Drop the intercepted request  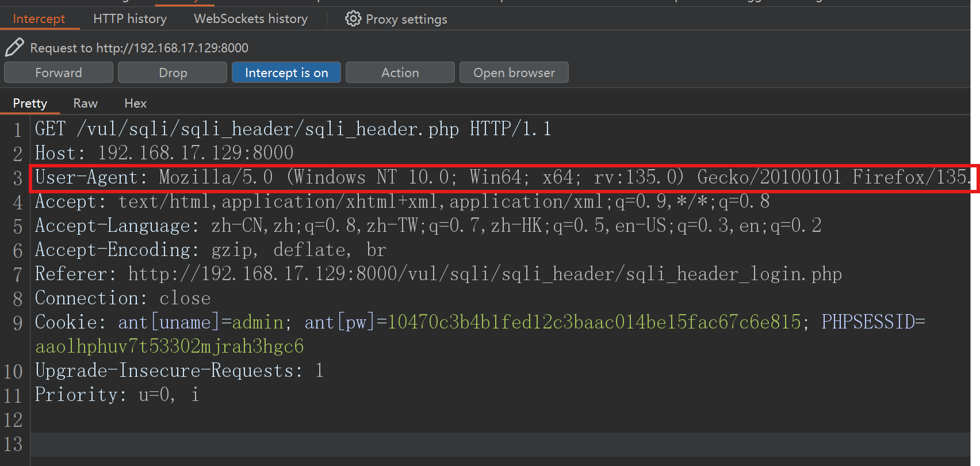pos(173,73)
